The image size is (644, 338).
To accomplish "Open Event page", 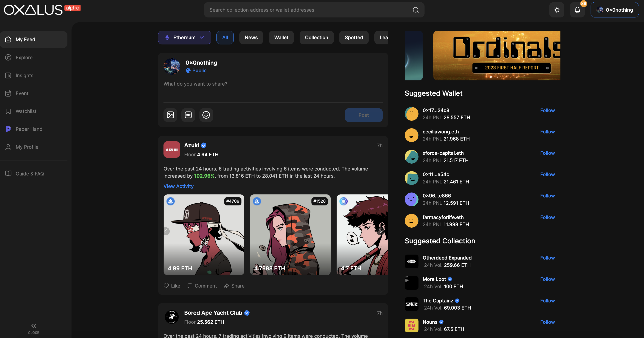I will 34,93.
